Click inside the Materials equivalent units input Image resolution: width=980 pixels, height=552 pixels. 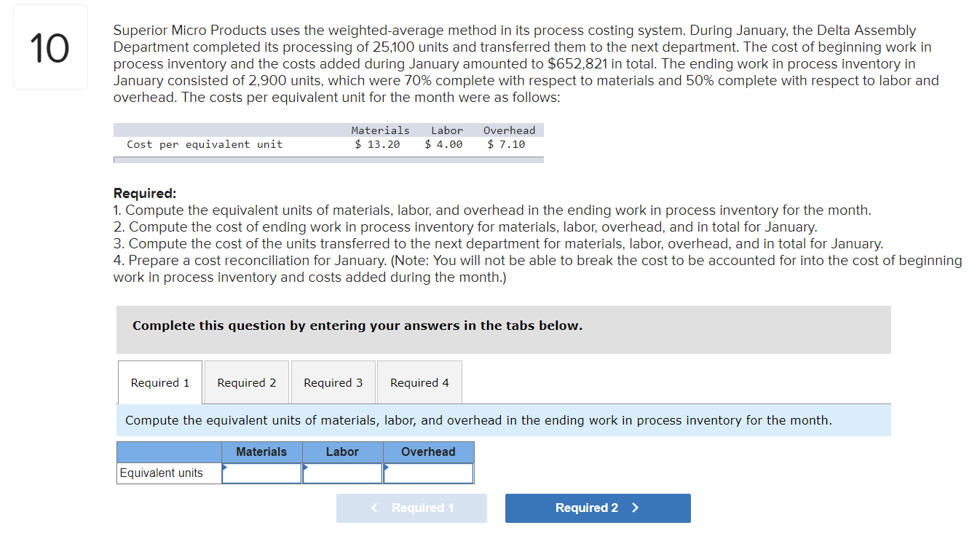point(264,473)
